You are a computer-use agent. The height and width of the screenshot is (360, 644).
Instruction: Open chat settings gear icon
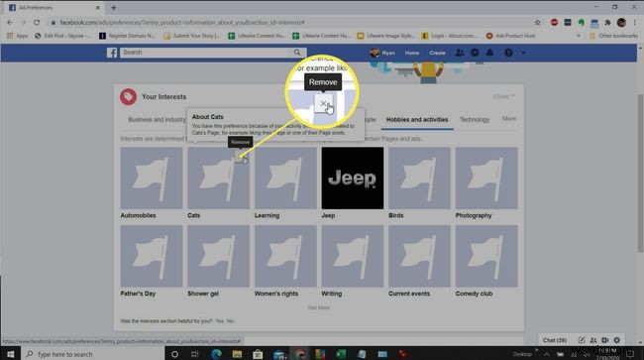coord(617,340)
